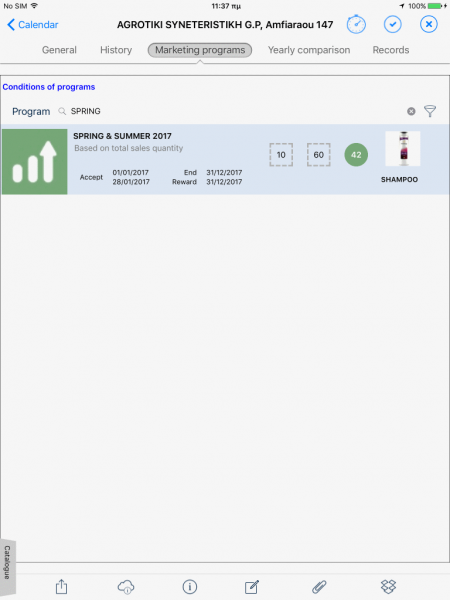Tap the Wi-Fi status icon
450x600 pixels.
point(34,6)
